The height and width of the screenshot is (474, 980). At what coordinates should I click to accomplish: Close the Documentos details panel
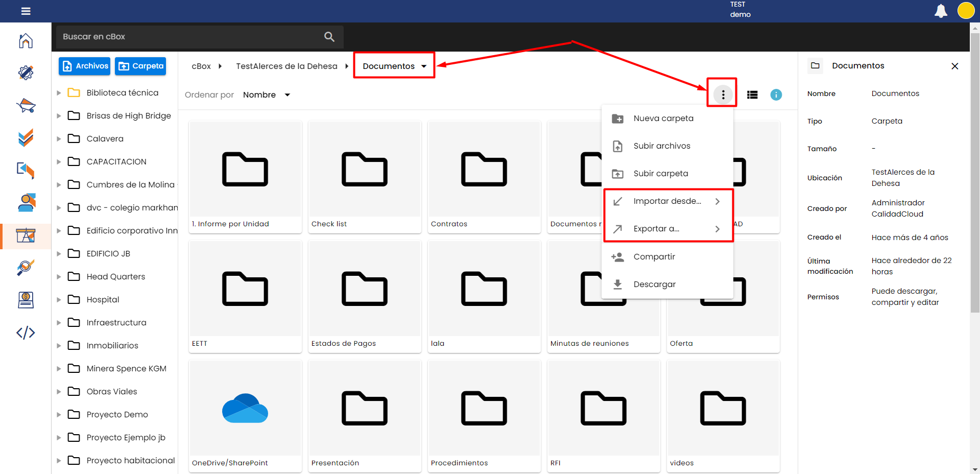(954, 66)
